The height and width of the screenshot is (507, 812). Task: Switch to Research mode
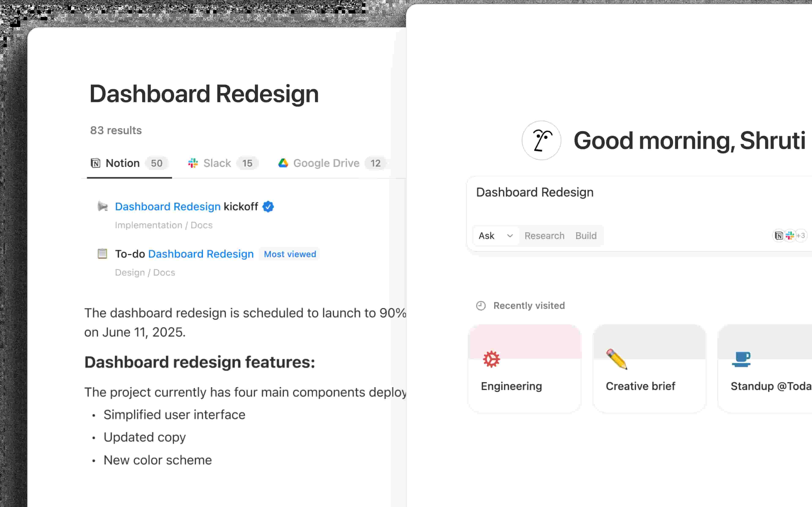544,236
